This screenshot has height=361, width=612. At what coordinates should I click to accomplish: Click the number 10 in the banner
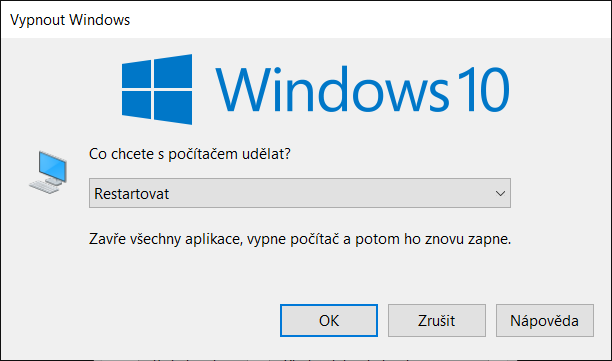(484, 89)
